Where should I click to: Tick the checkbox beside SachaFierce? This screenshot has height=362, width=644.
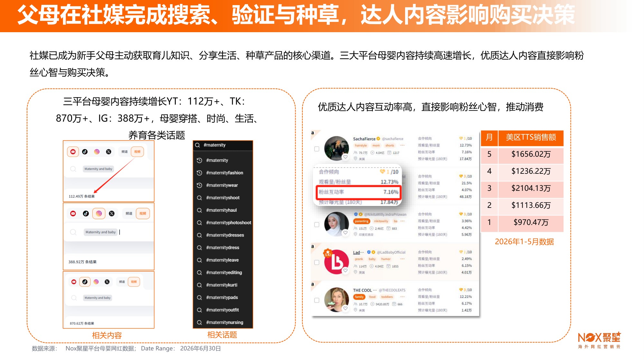click(x=317, y=149)
